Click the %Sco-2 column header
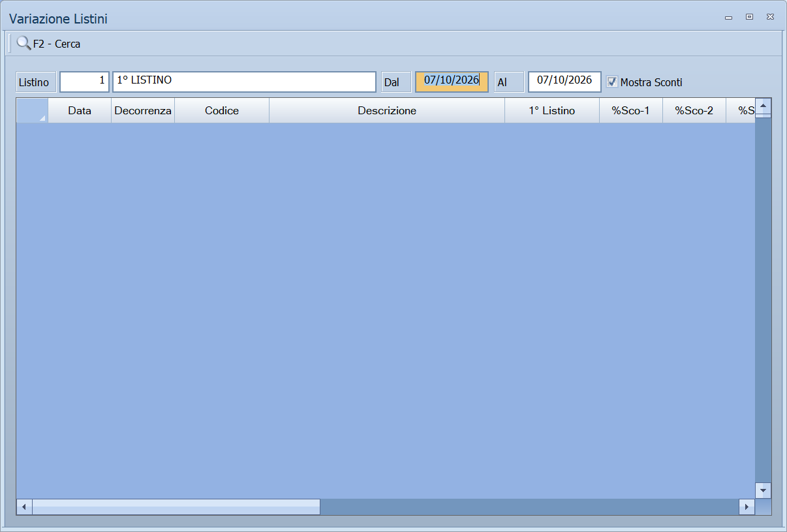The image size is (787, 532). click(694, 110)
